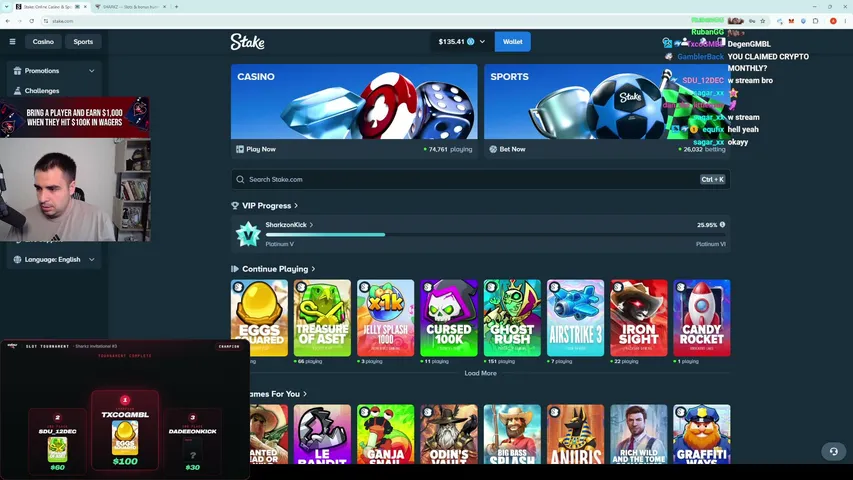
Task: Open the Odin's Vault game
Action: point(449,434)
